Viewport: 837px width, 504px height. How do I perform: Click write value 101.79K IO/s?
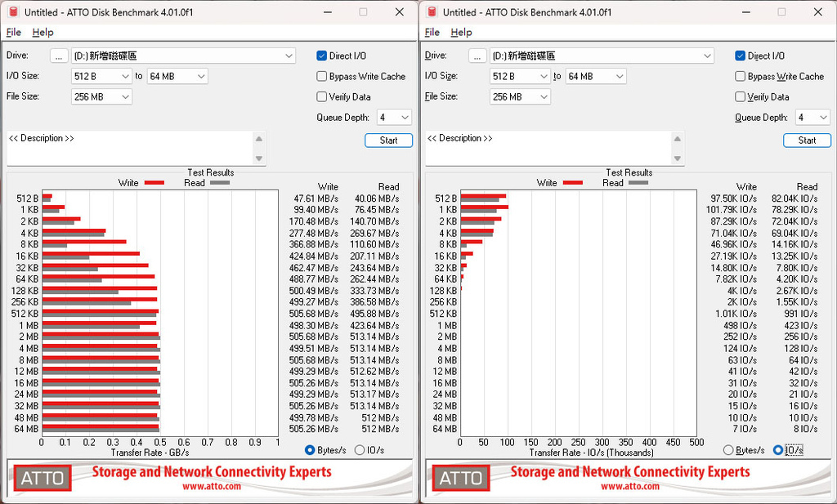coord(732,210)
